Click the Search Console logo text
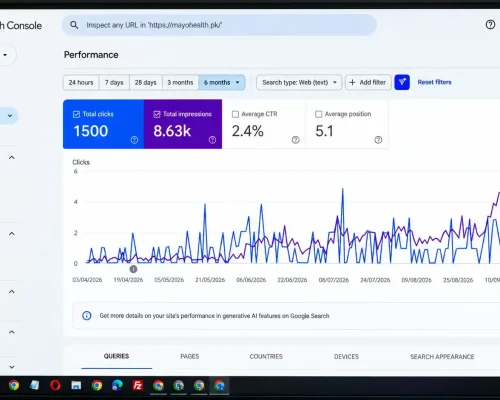500x400 pixels. [21, 26]
